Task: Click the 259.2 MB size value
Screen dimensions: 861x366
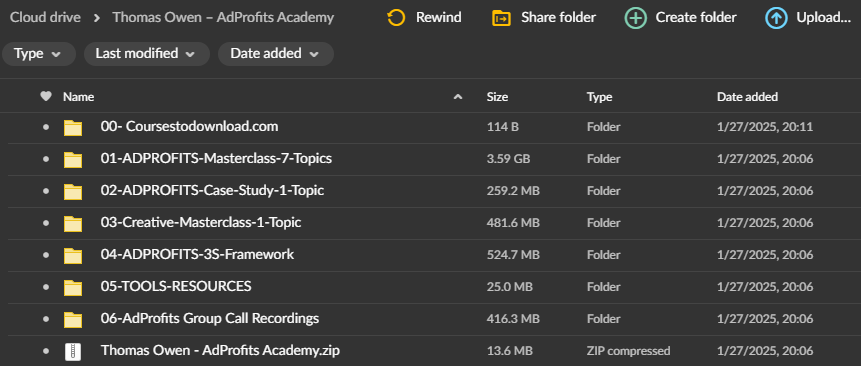Action: 513,191
